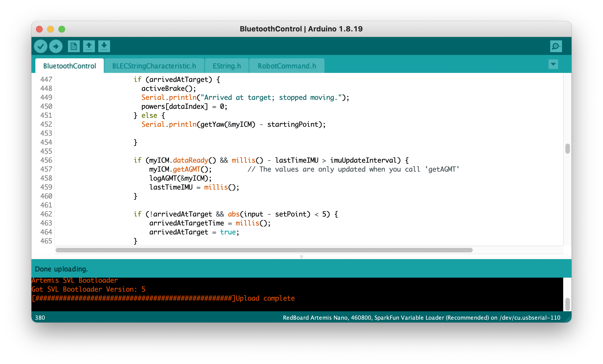Click "Artemis SVL Bootloader" console line
Image resolution: width=603 pixels, height=364 pixels.
point(75,280)
